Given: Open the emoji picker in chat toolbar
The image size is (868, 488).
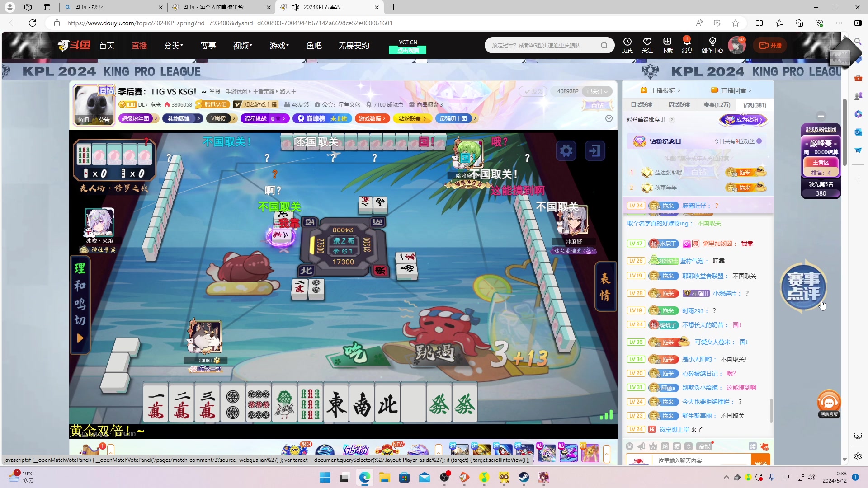Looking at the screenshot, I should tap(629, 446).
